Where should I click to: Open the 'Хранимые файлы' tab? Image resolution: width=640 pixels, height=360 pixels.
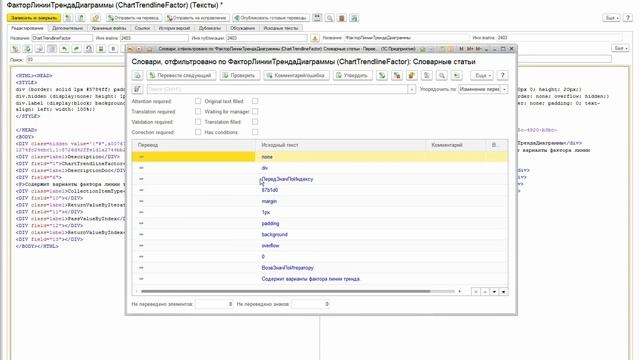coord(109,28)
